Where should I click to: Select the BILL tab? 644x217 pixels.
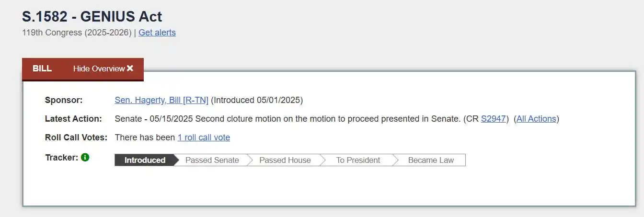click(x=42, y=69)
